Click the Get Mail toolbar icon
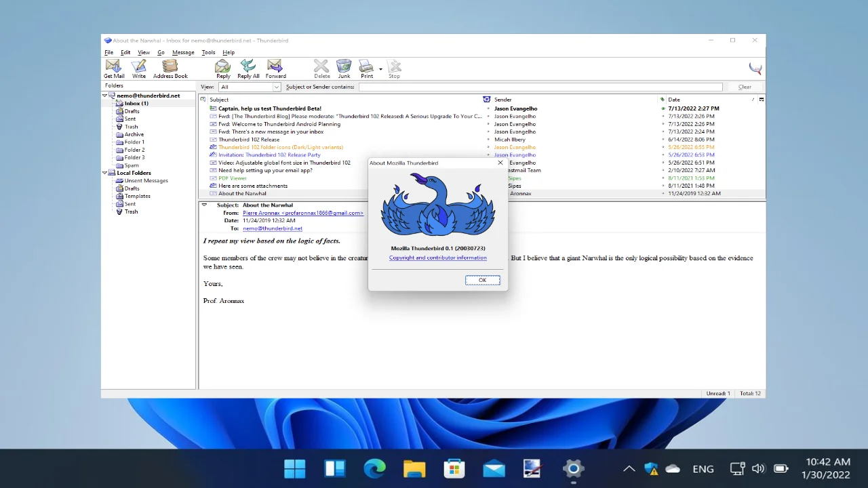This screenshot has width=868, height=488. [114, 68]
